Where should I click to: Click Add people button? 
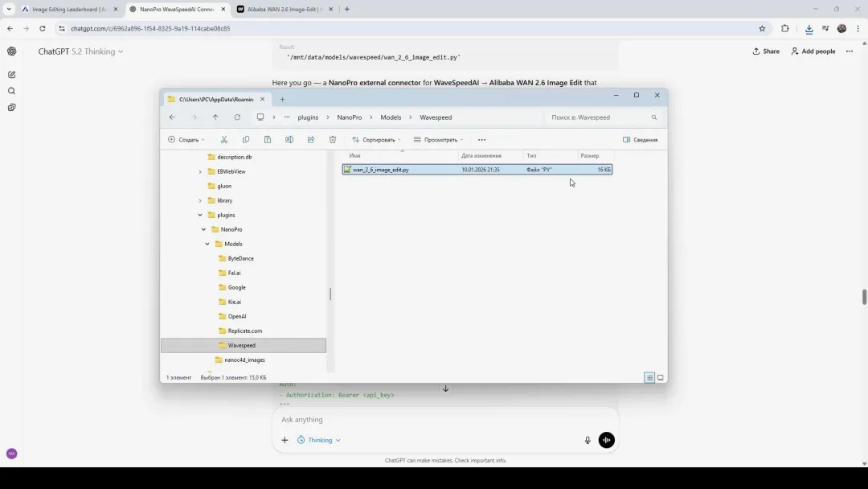[x=813, y=51]
